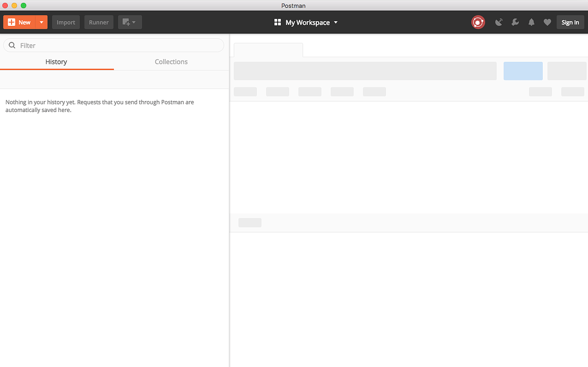Click the heart feedback icon
The width and height of the screenshot is (588, 367).
[x=547, y=22]
